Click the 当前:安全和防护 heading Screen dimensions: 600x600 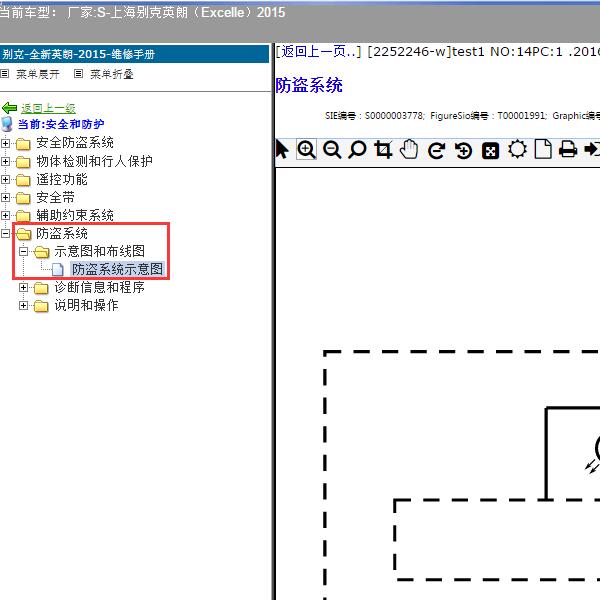[x=61, y=124]
